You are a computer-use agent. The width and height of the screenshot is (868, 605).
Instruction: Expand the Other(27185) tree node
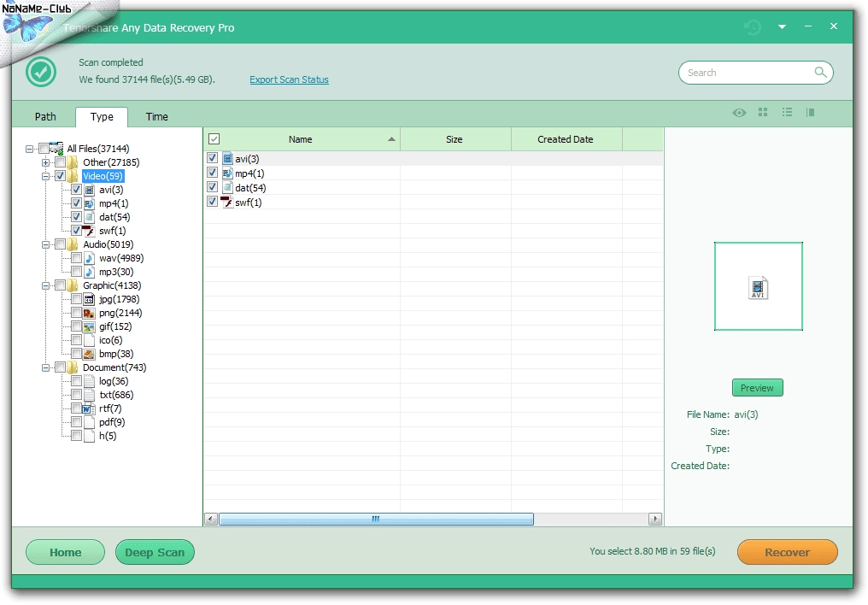46,162
